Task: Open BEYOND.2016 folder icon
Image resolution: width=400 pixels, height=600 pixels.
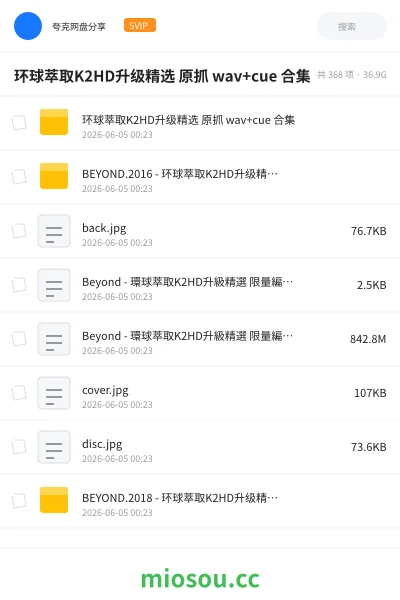Action: tap(54, 176)
